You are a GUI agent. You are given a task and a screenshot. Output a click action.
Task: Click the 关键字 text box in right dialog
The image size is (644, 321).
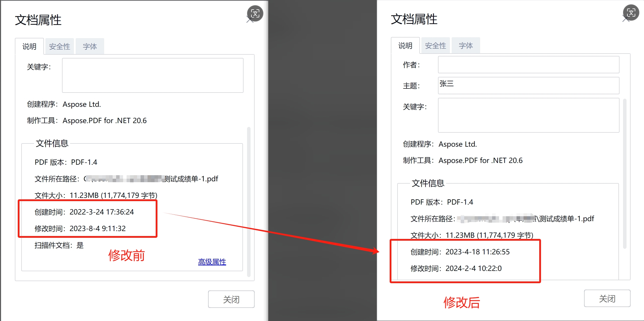click(x=528, y=115)
